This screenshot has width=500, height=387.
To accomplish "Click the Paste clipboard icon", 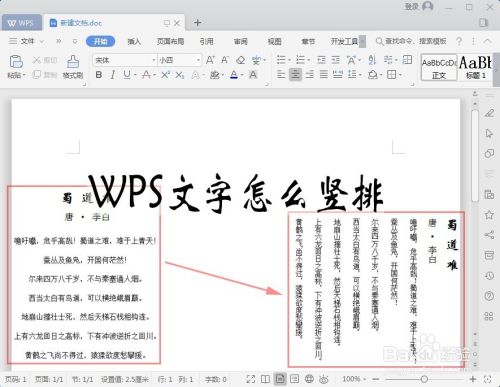I will [x=16, y=62].
